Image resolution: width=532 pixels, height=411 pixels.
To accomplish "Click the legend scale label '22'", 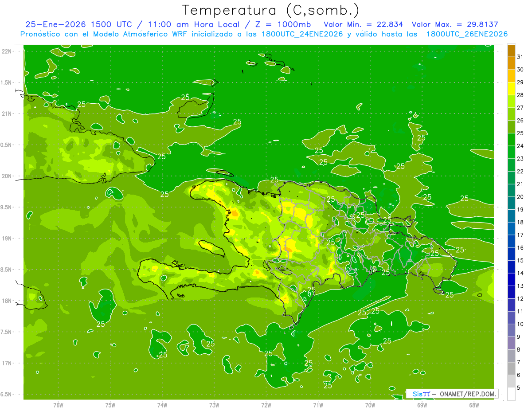I will pos(520,171).
